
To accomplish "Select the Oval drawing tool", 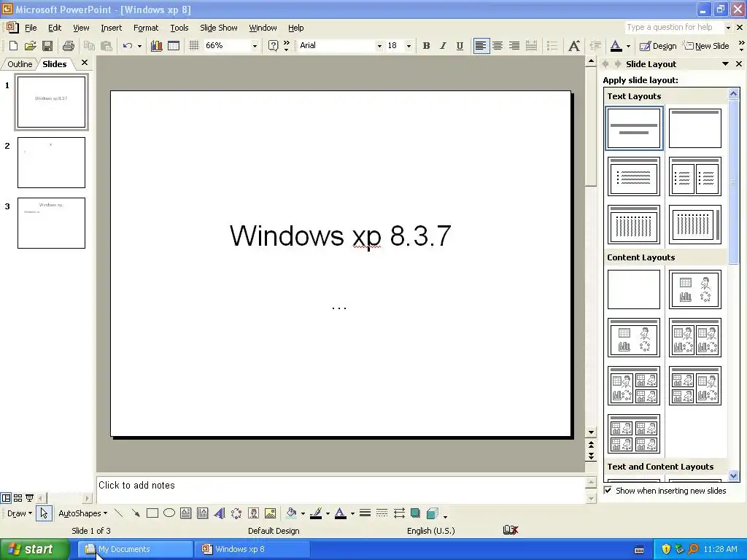I will [x=169, y=513].
